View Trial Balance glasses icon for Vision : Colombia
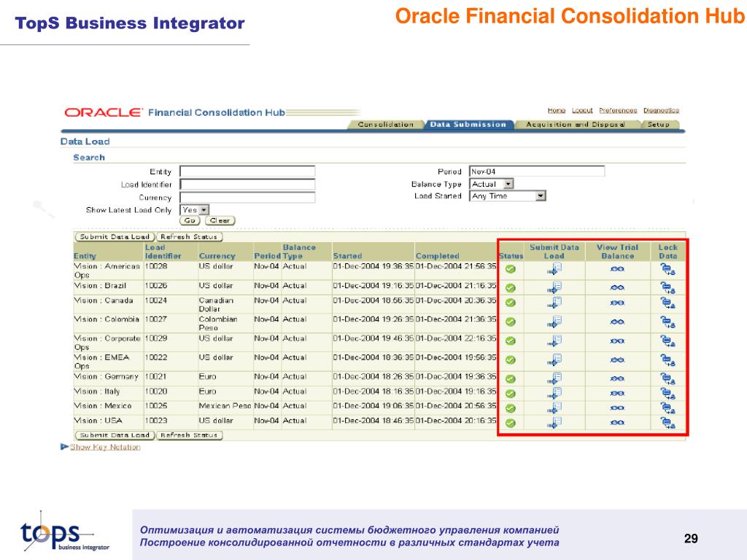 tap(617, 322)
